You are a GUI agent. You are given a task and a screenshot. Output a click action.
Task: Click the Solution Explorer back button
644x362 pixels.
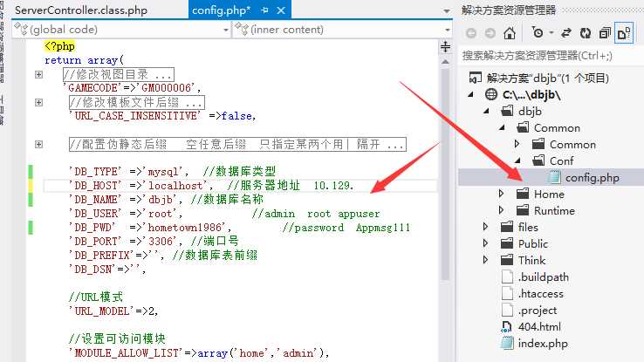(x=471, y=33)
